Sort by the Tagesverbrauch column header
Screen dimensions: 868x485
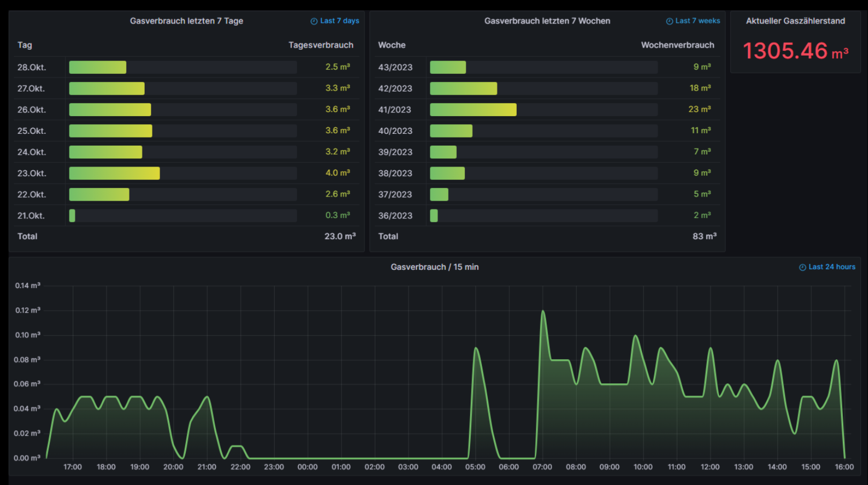point(321,45)
